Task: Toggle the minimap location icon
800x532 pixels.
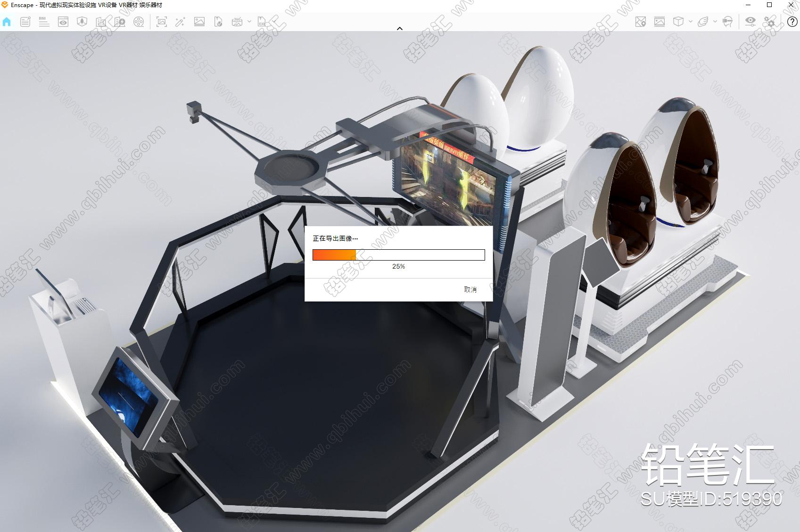Action: point(640,22)
